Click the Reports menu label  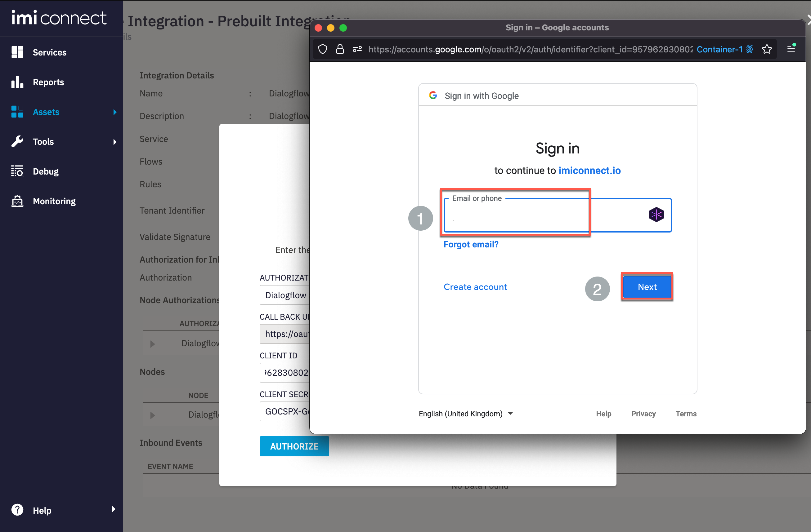pos(48,82)
